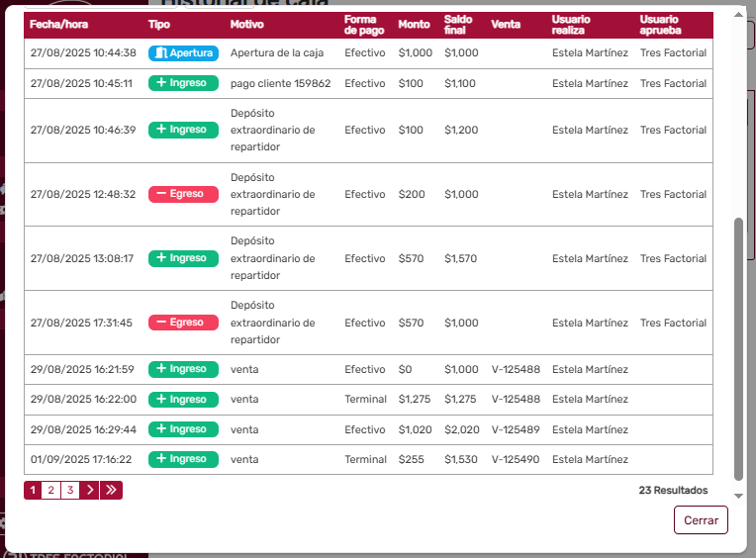Click the Egreso badge at 17:31:45
Viewport: 756px width, 558px height.
pos(183,324)
